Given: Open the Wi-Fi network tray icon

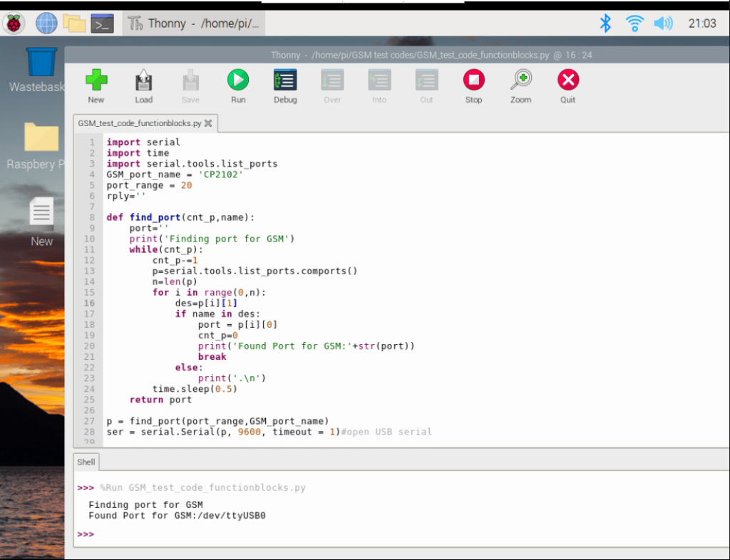Looking at the screenshot, I should [x=634, y=23].
